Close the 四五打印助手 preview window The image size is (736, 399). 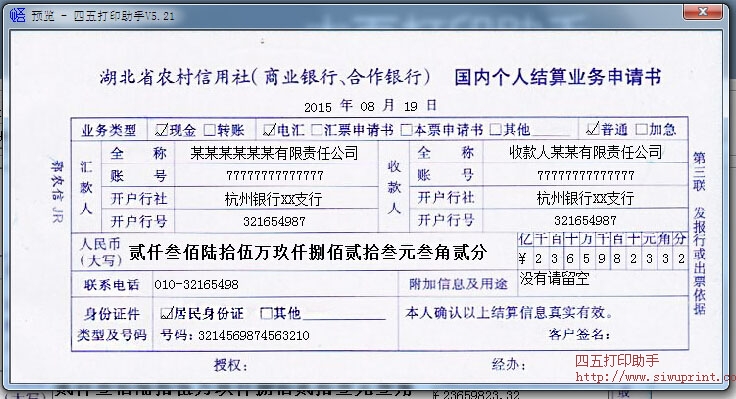click(x=702, y=12)
